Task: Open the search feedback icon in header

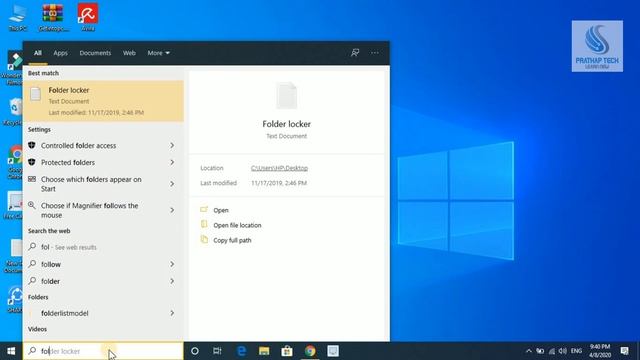Action: 355,53
